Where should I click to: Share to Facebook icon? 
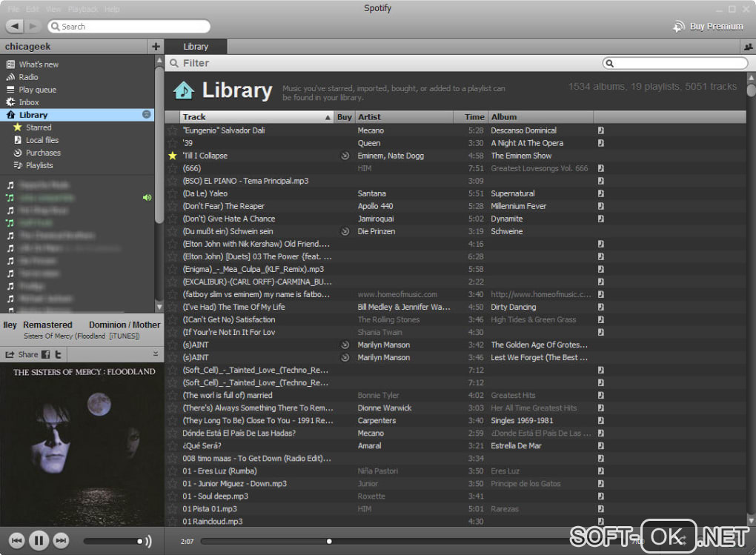(x=46, y=354)
